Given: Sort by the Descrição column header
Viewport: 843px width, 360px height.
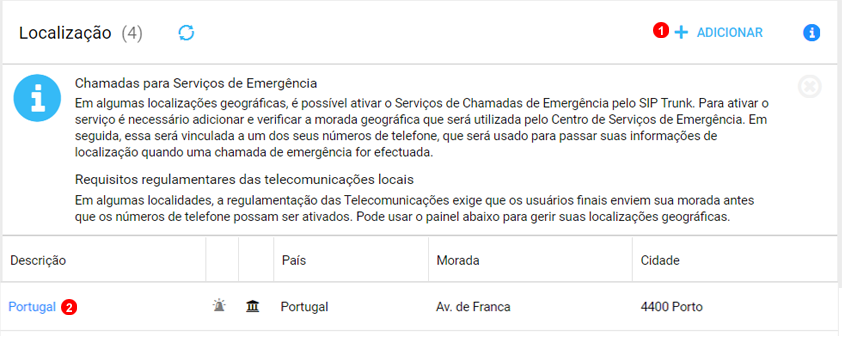Looking at the screenshot, I should coord(38,261).
